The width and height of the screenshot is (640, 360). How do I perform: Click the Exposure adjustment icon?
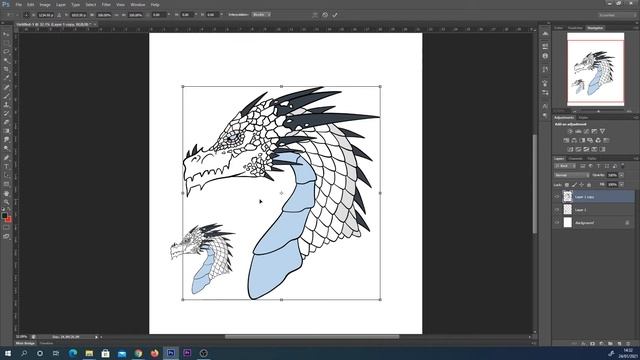tap(594, 131)
